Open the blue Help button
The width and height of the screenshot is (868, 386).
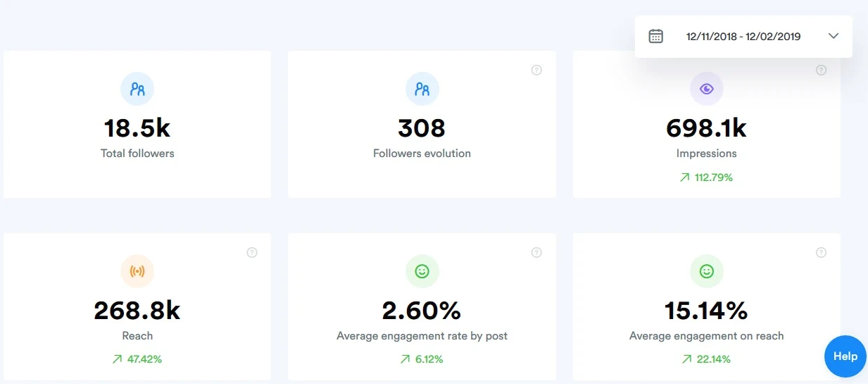pos(845,356)
